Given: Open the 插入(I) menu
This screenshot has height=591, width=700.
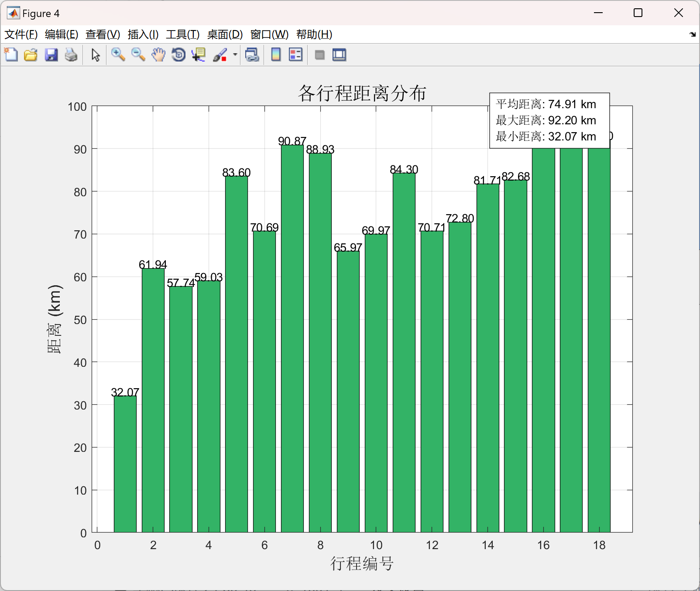Looking at the screenshot, I should pos(143,34).
